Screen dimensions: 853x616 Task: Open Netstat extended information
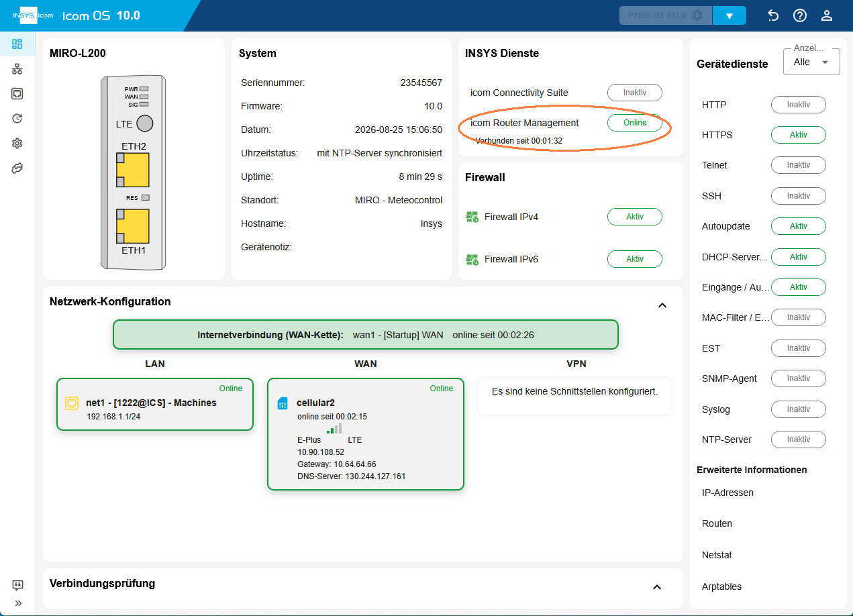tap(717, 555)
